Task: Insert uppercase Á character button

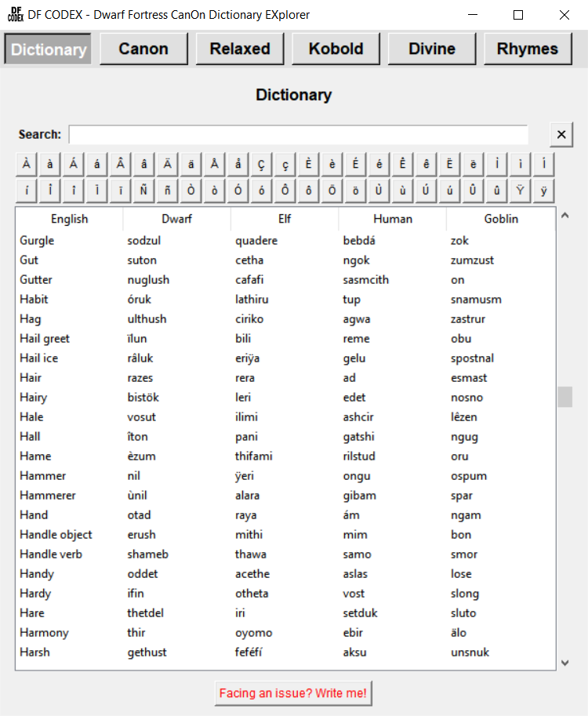Action: click(74, 164)
